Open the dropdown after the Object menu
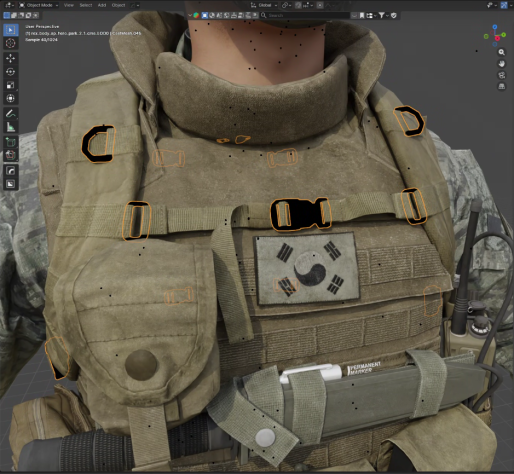This screenshot has height=474, width=514. coord(135,5)
